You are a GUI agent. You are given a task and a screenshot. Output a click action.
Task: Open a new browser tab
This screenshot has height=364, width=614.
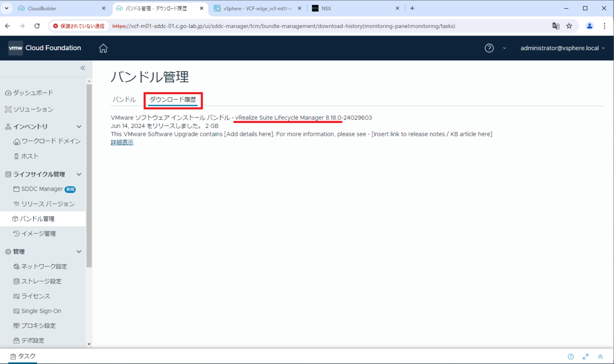pyautogui.click(x=412, y=8)
